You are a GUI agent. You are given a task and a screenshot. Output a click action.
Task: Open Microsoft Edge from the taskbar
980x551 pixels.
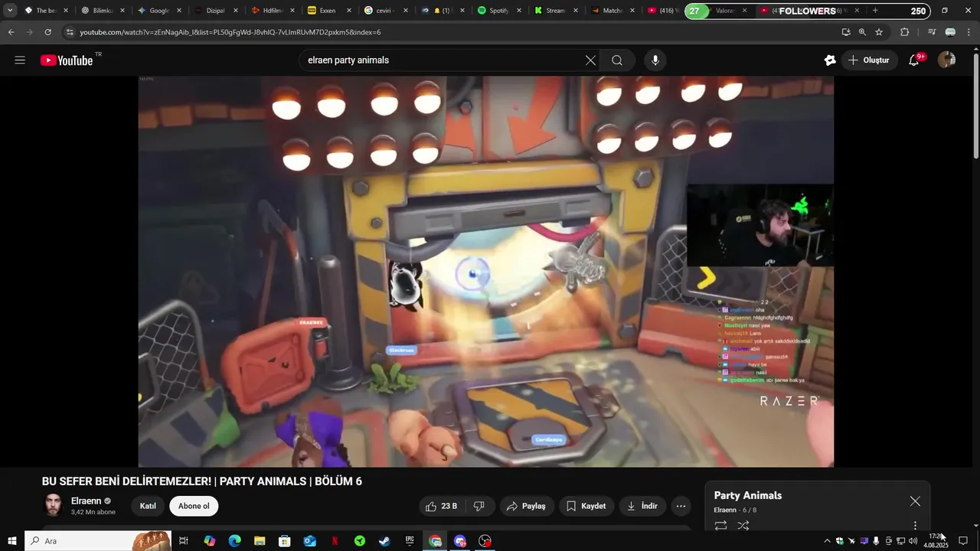pyautogui.click(x=234, y=541)
